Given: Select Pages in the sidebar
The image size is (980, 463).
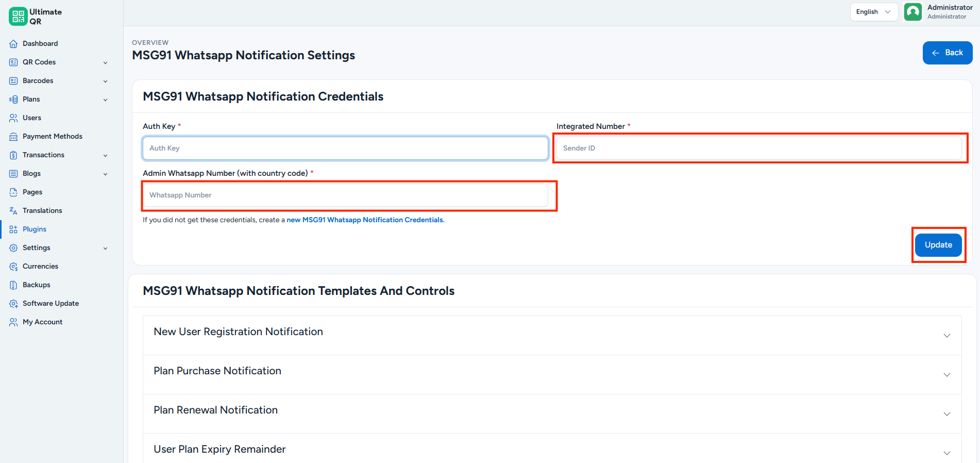Looking at the screenshot, I should [32, 192].
